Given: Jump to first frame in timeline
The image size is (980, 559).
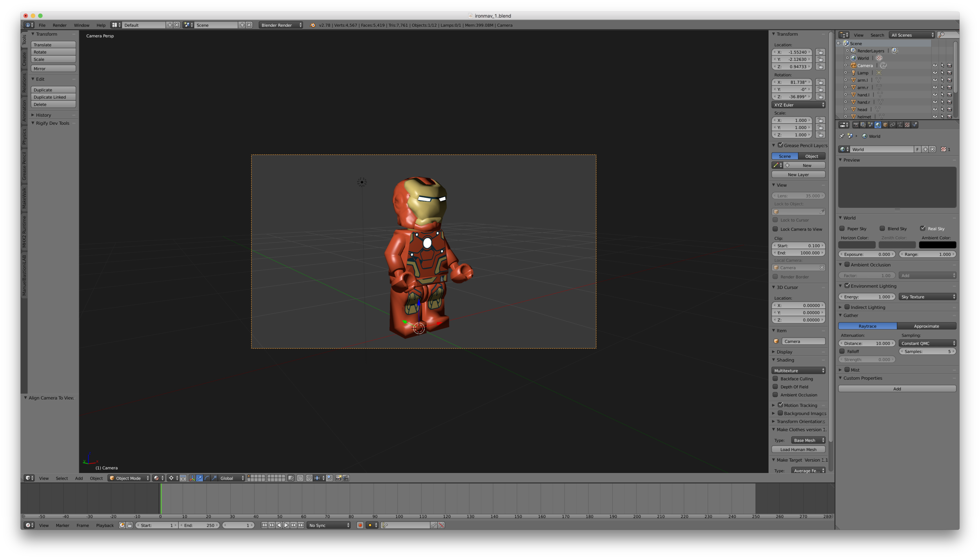Looking at the screenshot, I should 264,525.
